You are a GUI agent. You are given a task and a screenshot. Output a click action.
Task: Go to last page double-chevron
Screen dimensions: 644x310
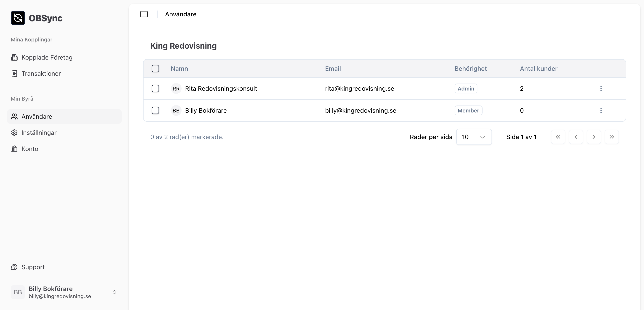click(x=612, y=137)
